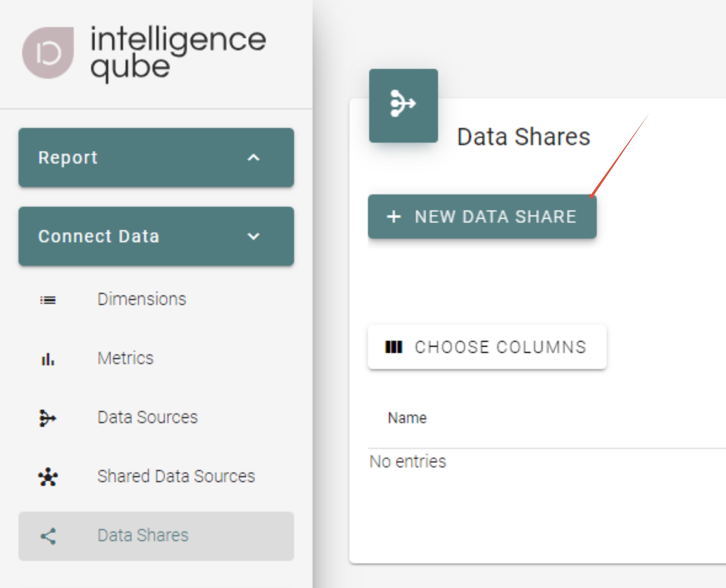Click the intelligence qube logo icon
Image resolution: width=726 pixels, height=588 pixels.
point(48,53)
